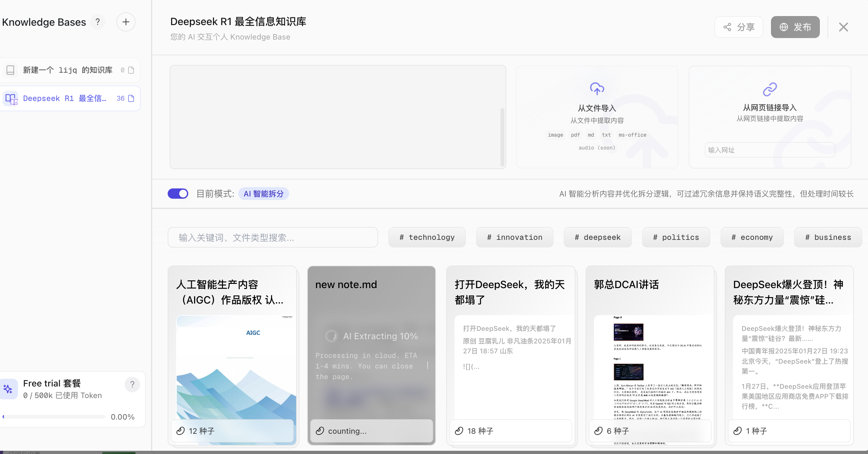Click the 18 种子 seed count bar
868x454 pixels.
pos(511,431)
